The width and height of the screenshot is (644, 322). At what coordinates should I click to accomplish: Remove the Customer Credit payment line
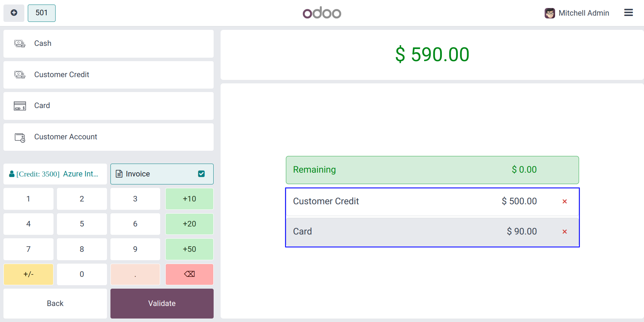tap(564, 201)
